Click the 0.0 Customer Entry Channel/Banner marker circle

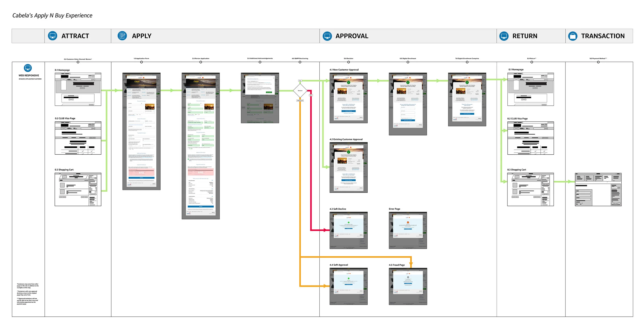(78, 62)
